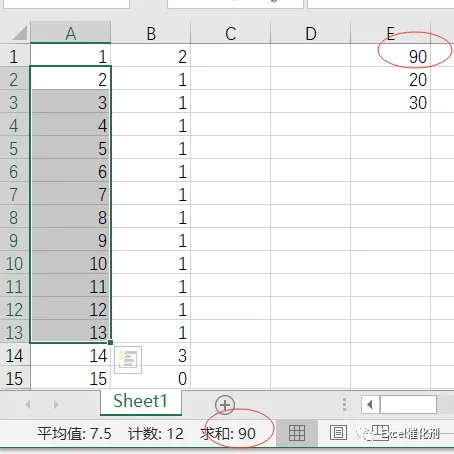Click the Select All corner triangle
Screen dimensions: 454x454
coord(15,32)
